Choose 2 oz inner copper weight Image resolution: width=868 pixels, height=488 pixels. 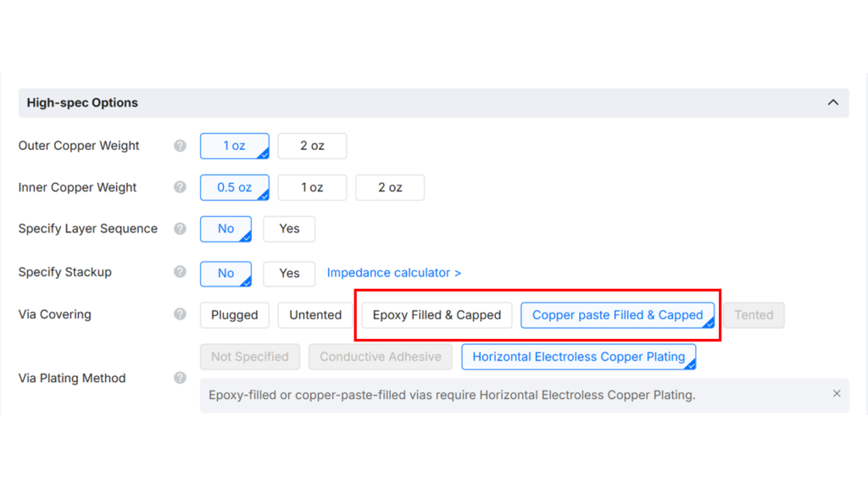390,187
